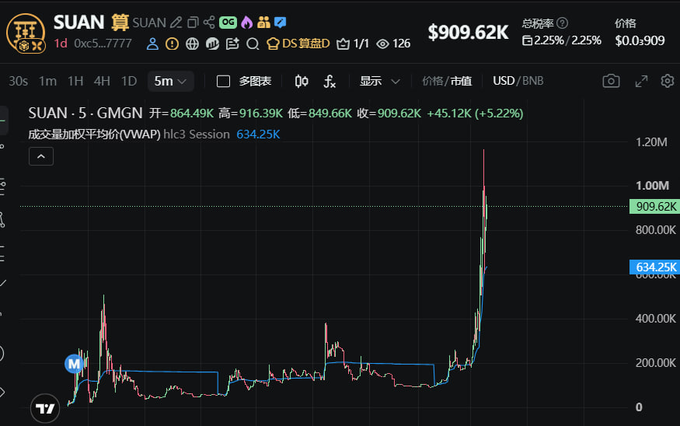The image size is (680, 426).
Task: Click the eye watchers count 126
Action: pos(393,44)
